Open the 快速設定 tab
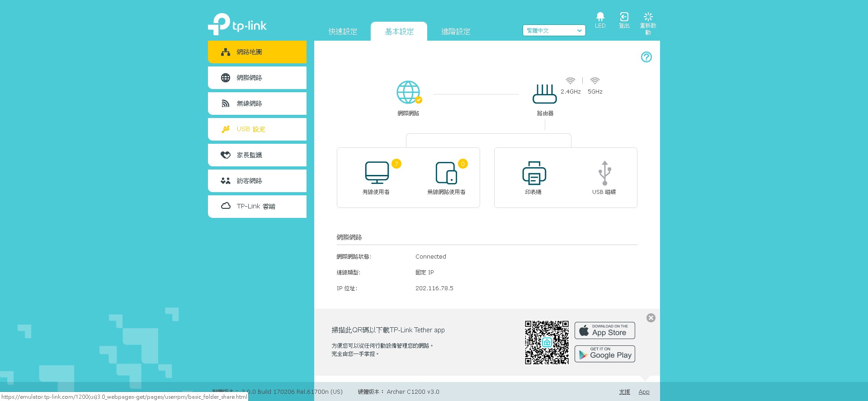This screenshot has height=401, width=868. (343, 32)
